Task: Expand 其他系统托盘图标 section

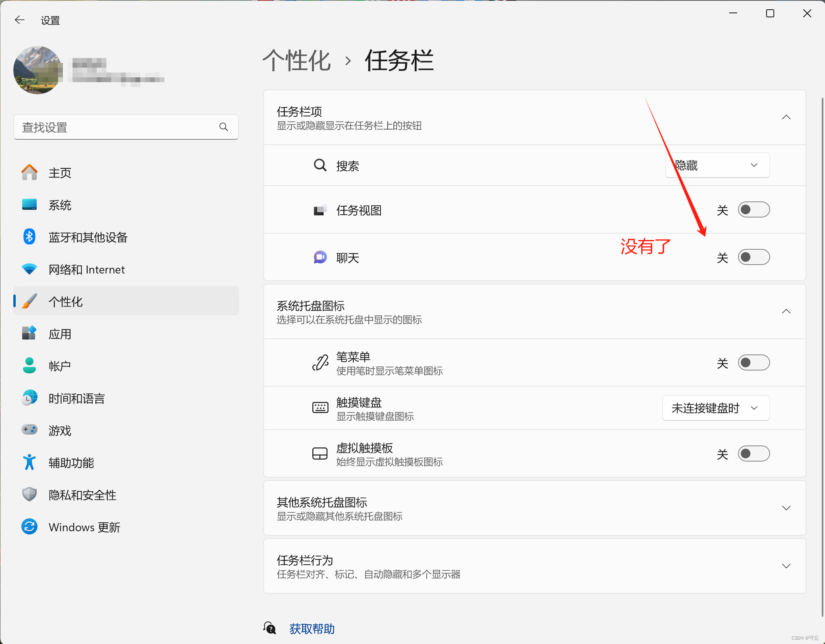Action: pos(786,508)
